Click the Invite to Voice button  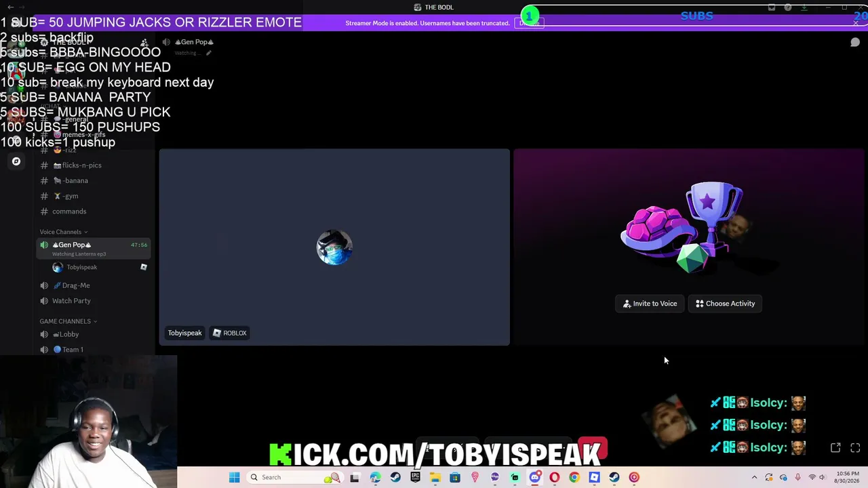pyautogui.click(x=650, y=304)
